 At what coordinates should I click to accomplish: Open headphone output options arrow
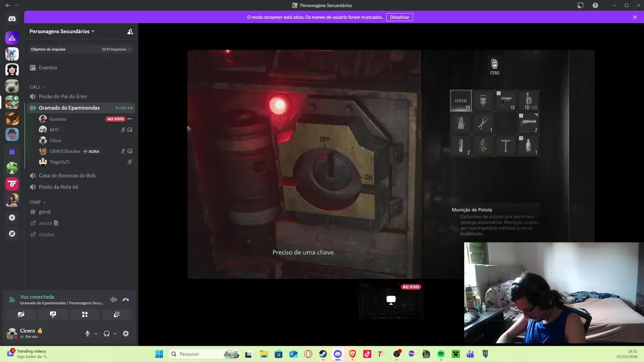[x=115, y=333]
